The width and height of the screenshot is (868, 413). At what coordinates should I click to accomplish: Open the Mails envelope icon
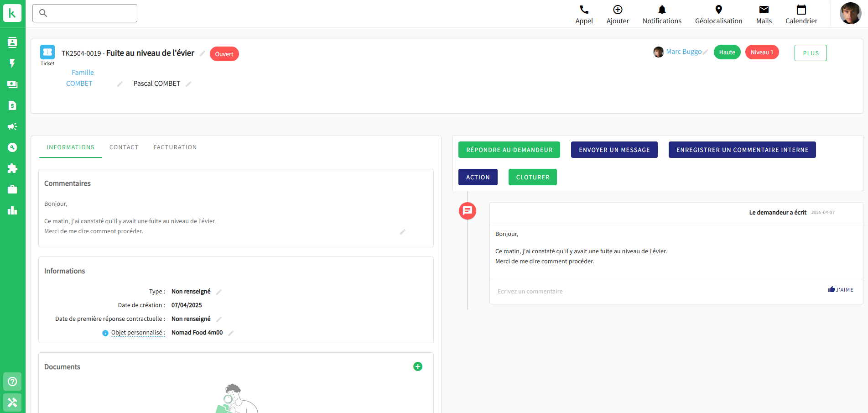(x=764, y=10)
